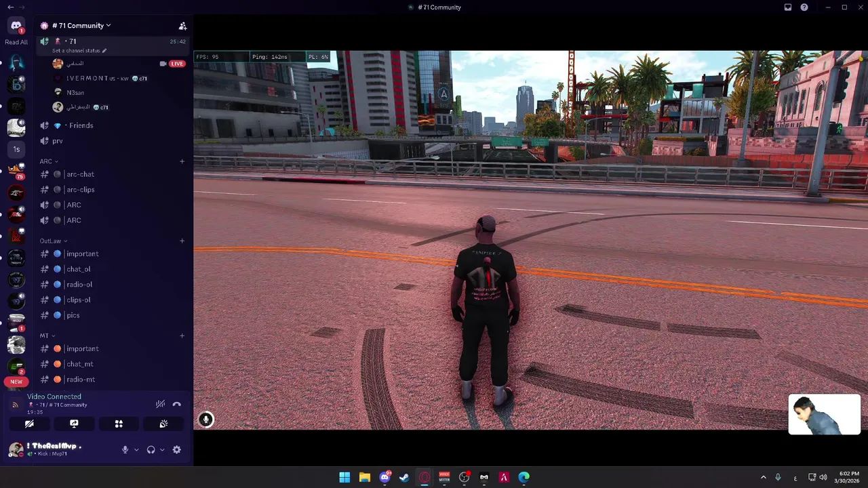The width and height of the screenshot is (868, 488).
Task: Open OBS Studio from the taskbar
Action: [465, 477]
